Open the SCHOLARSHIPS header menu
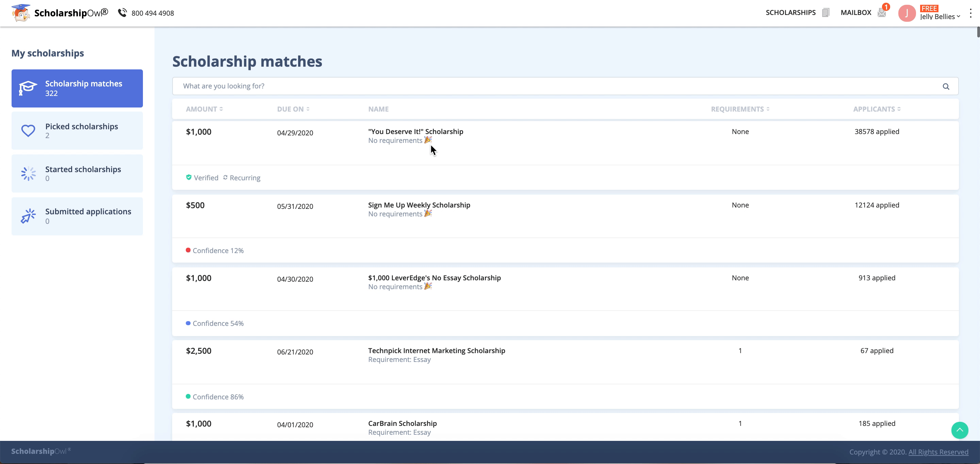This screenshot has width=980, height=464. pyautogui.click(x=790, y=13)
